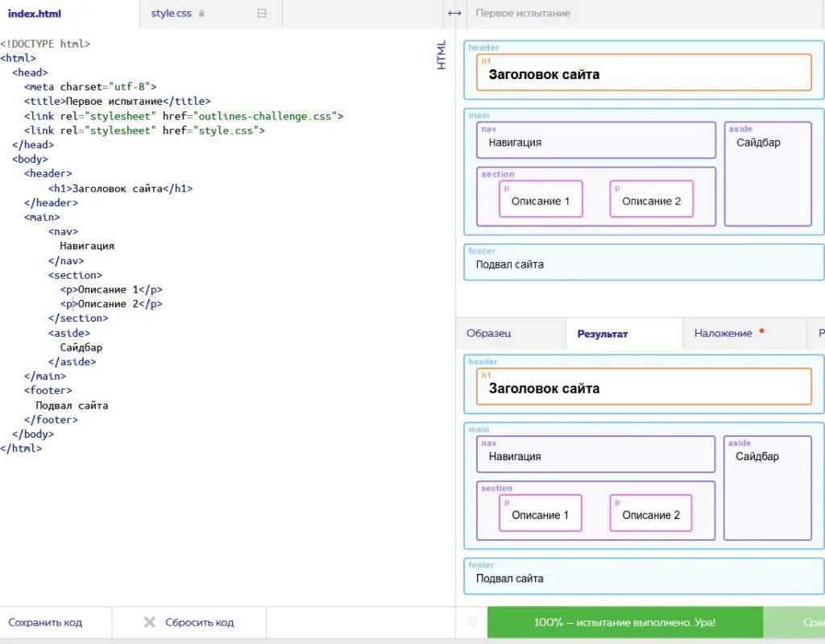The height and width of the screenshot is (644, 825).
Task: Click the closing </html> tag line
Action: (21, 448)
